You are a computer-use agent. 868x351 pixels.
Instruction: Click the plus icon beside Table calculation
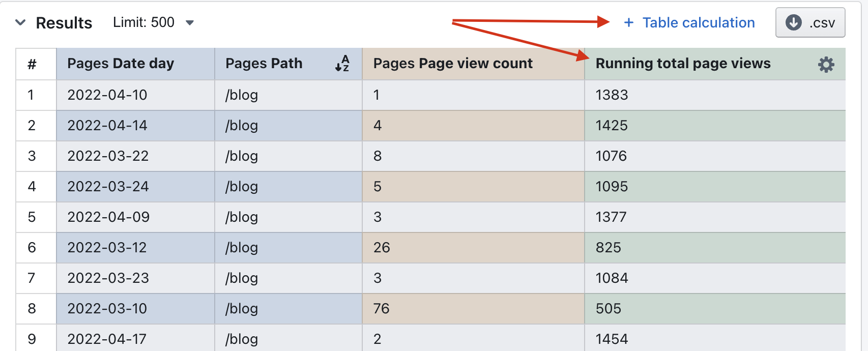[629, 22]
